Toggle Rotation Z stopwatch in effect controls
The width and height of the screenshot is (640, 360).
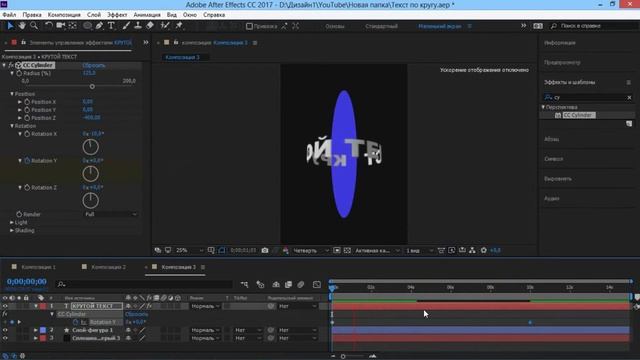click(27, 187)
